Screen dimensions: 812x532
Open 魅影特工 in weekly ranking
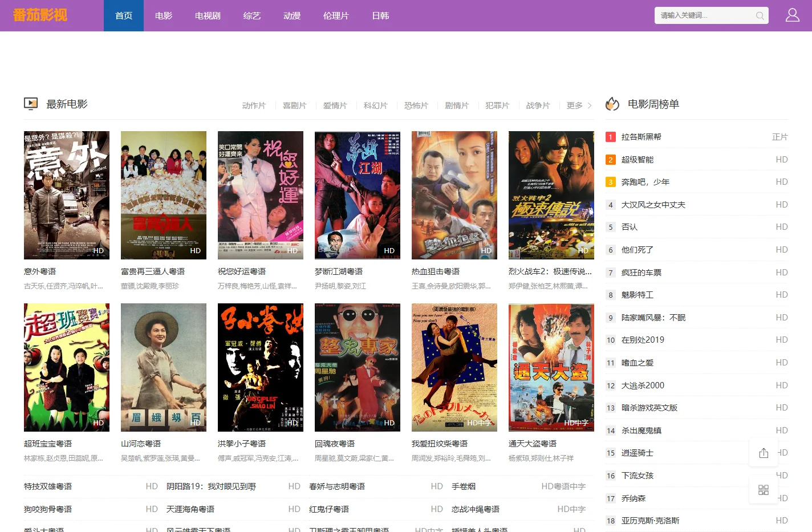[638, 295]
